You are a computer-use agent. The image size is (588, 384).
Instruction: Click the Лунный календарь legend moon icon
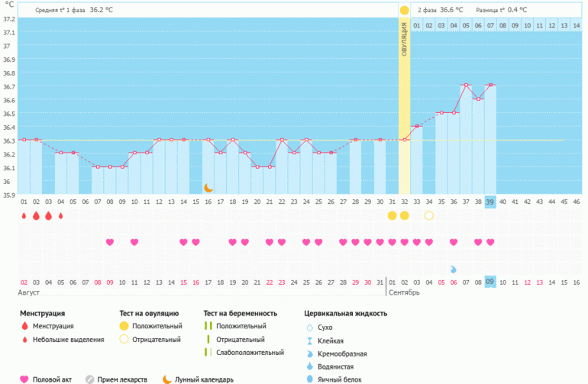click(x=166, y=379)
